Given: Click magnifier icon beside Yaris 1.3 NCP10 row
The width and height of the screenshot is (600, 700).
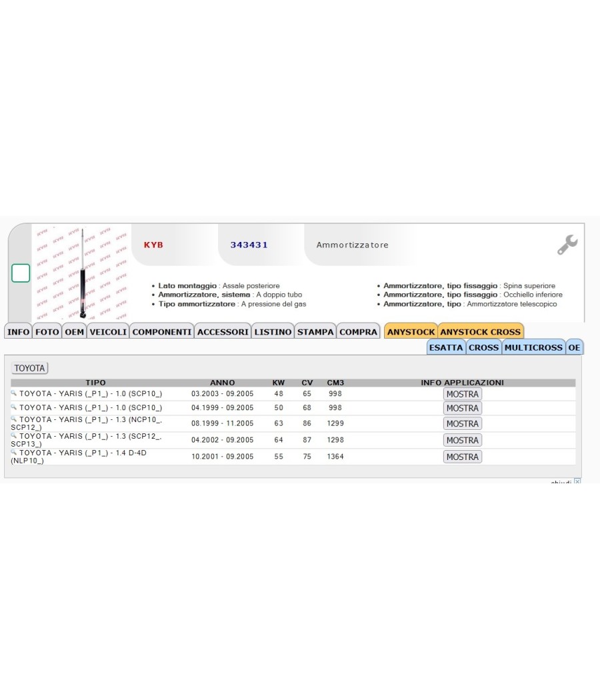Looking at the screenshot, I should (x=14, y=419).
